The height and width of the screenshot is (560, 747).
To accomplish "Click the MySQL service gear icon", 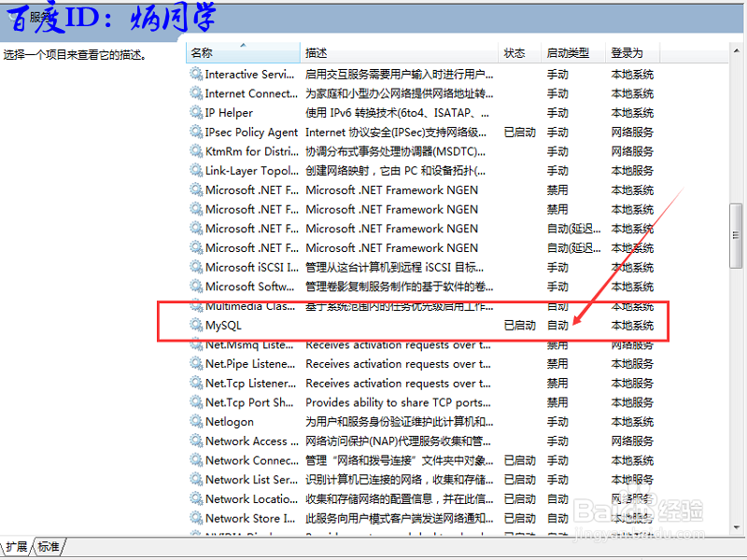I will pyautogui.click(x=197, y=325).
